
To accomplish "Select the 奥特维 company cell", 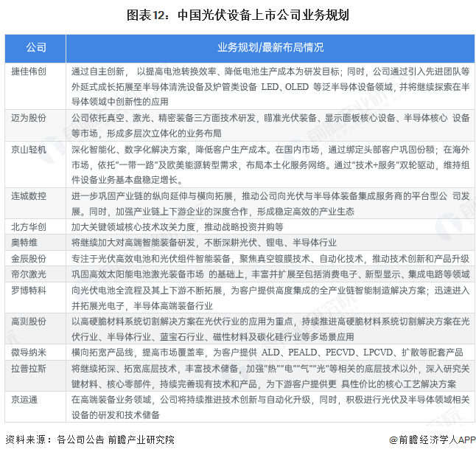I will pos(24,243).
